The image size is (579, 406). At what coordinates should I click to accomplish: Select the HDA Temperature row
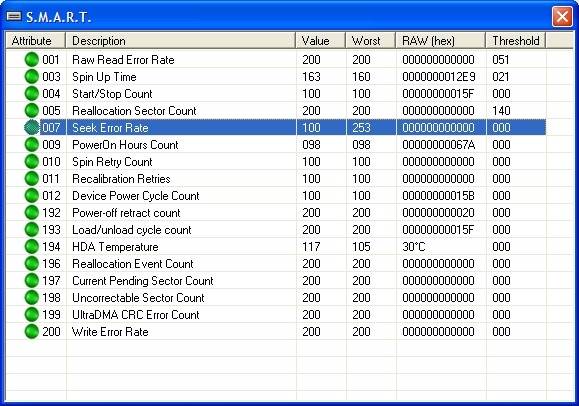pos(276,246)
